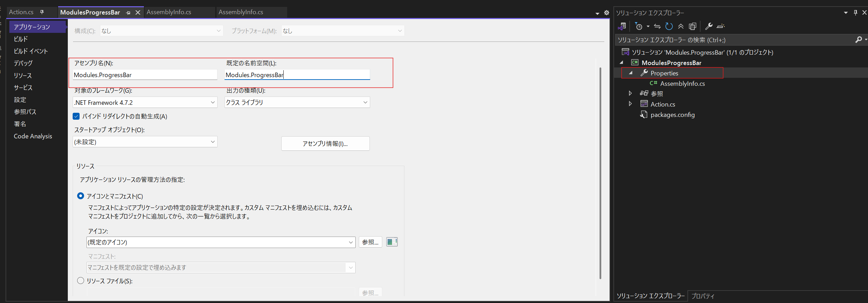Open the 設定 page
The height and width of the screenshot is (303, 868).
[x=20, y=100]
